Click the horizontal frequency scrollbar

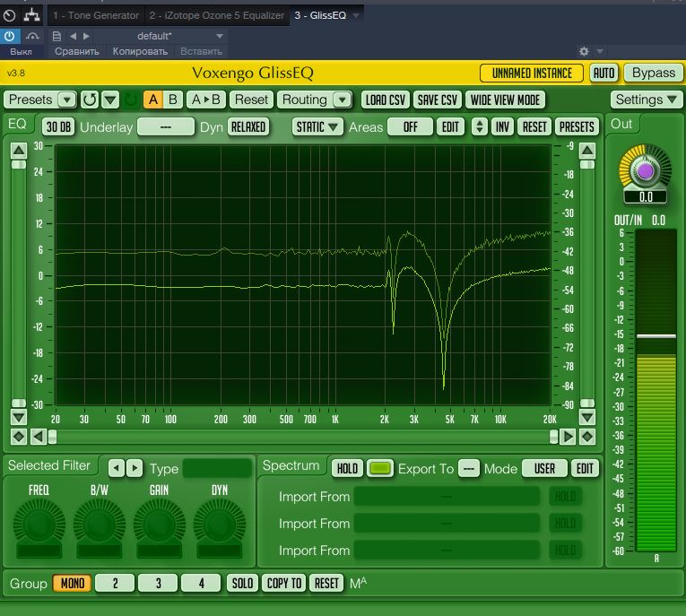click(x=303, y=437)
